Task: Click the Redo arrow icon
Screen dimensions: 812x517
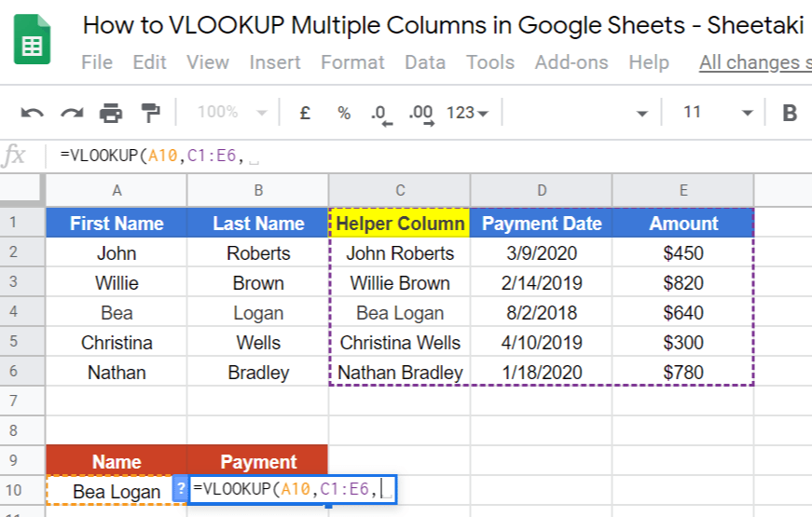Action: coord(72,113)
